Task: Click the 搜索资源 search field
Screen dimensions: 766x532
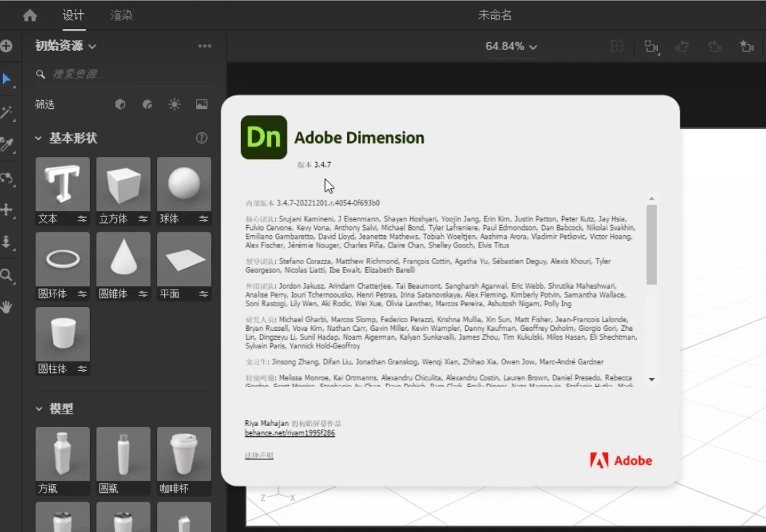Action: [123, 74]
